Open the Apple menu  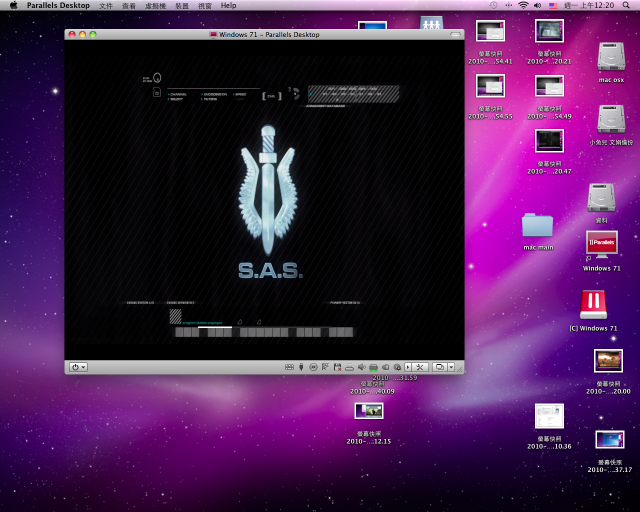(13, 5)
